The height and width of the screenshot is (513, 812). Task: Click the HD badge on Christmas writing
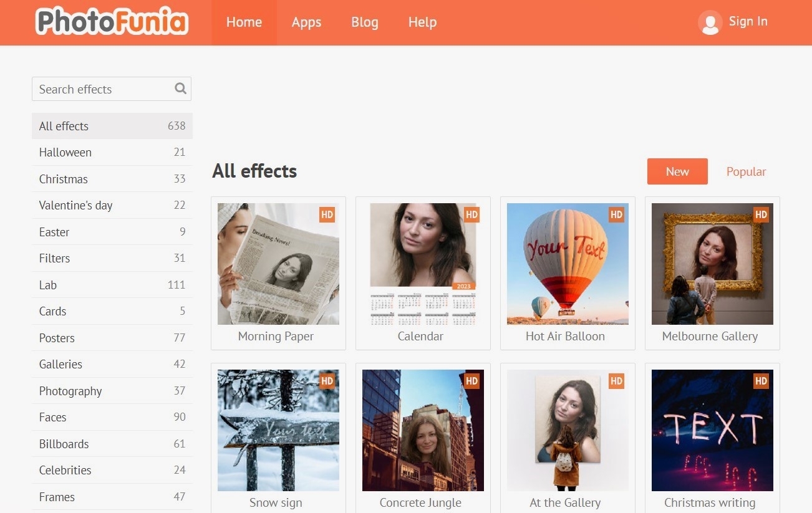pyautogui.click(x=760, y=381)
